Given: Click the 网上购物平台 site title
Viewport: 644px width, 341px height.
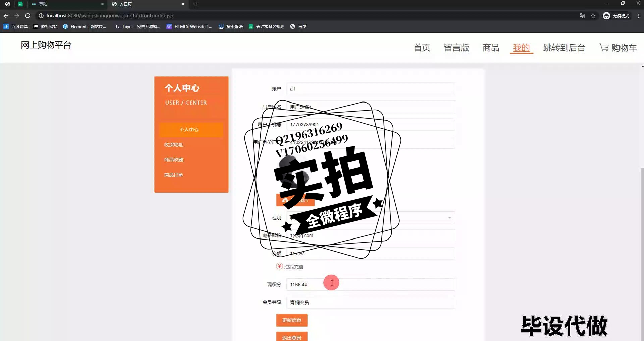Looking at the screenshot, I should [46, 45].
